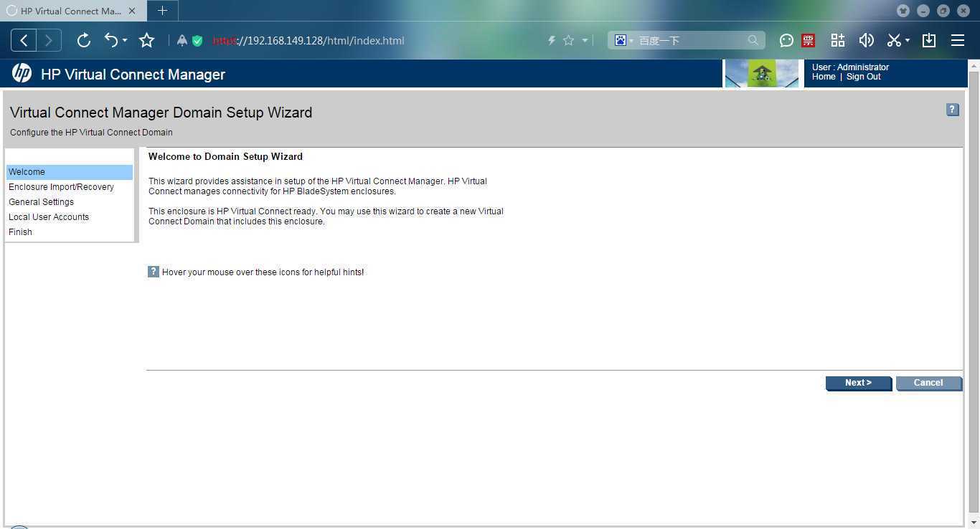Open dropdown arrow next to undo icon

(x=125, y=41)
